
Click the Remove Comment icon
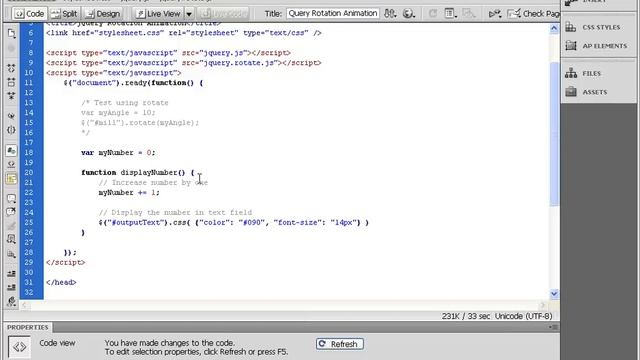click(11, 212)
